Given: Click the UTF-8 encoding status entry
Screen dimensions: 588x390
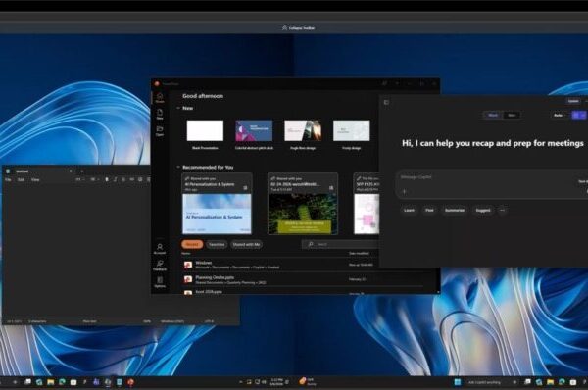Looking at the screenshot, I should pyautogui.click(x=209, y=321).
